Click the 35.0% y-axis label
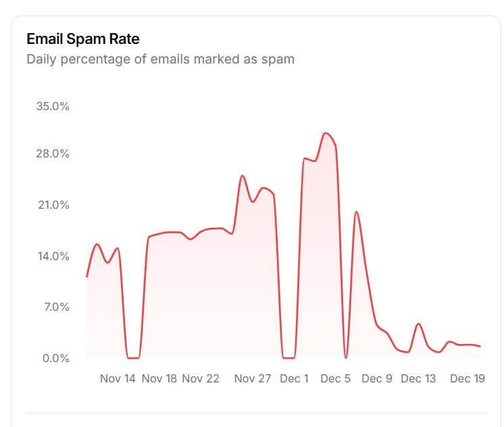Viewport: 504px width, 427px height. tap(53, 107)
